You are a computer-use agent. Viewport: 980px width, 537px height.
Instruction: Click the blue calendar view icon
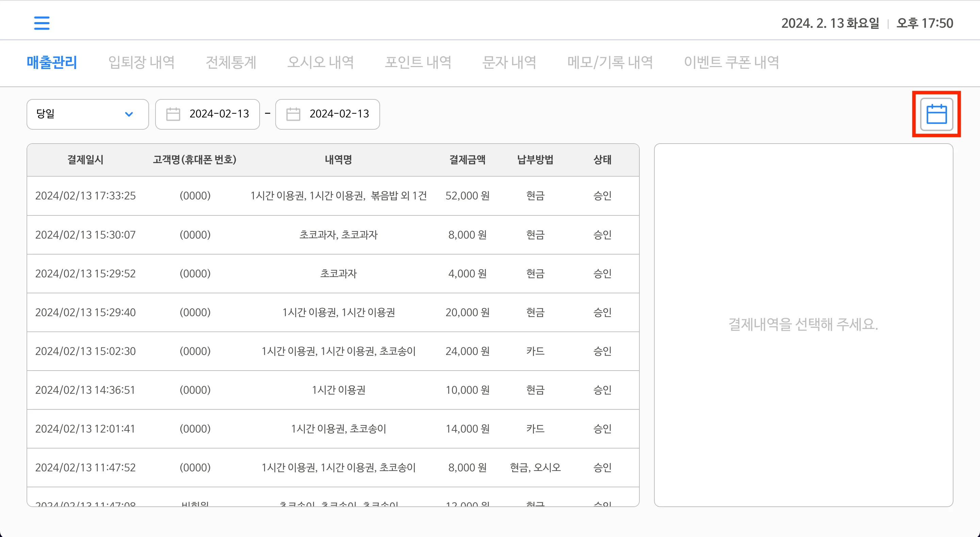936,114
